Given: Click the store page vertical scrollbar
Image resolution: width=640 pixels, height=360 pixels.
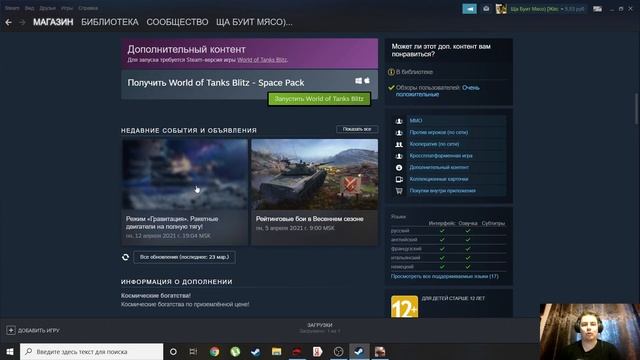Looking at the screenshot, I should pyautogui.click(x=636, y=108).
